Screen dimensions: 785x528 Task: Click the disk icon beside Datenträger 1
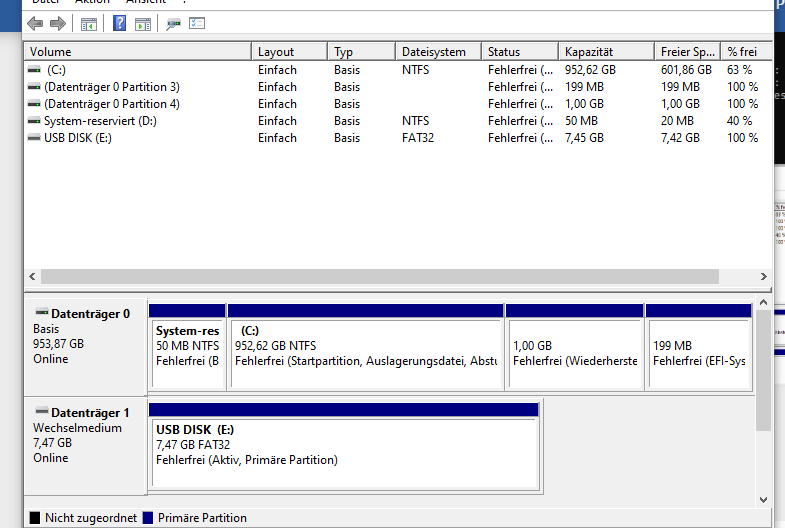(x=42, y=411)
